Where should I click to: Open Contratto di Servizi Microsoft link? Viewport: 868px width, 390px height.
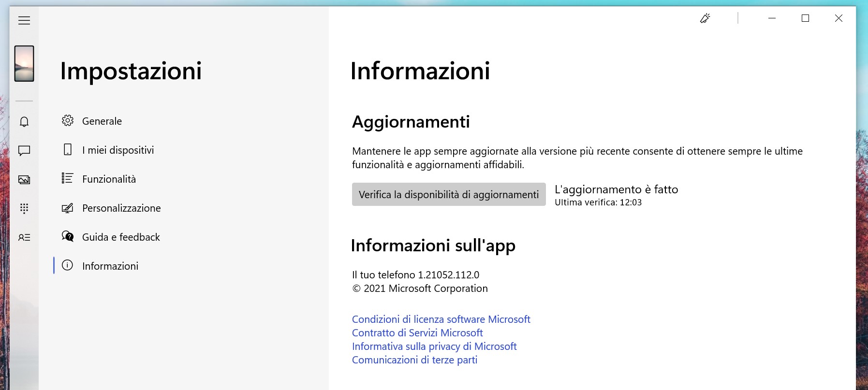[x=417, y=333]
